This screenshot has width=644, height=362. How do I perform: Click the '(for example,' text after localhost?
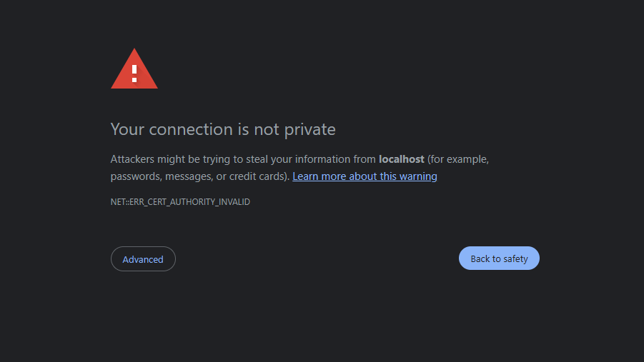(458, 159)
